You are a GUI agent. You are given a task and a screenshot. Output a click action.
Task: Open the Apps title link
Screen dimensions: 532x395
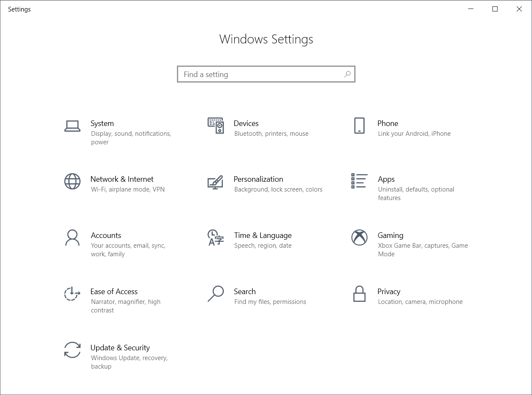[x=386, y=180]
